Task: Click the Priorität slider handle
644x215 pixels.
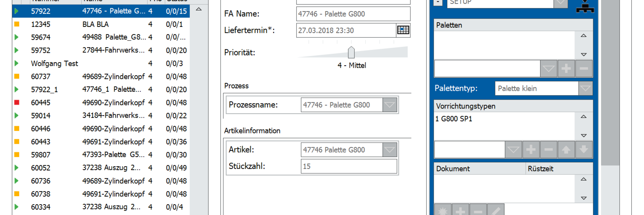Action: coord(351,52)
